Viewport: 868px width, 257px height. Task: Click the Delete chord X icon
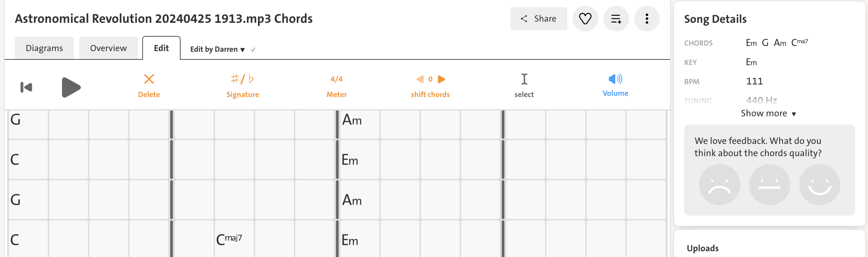tap(149, 79)
